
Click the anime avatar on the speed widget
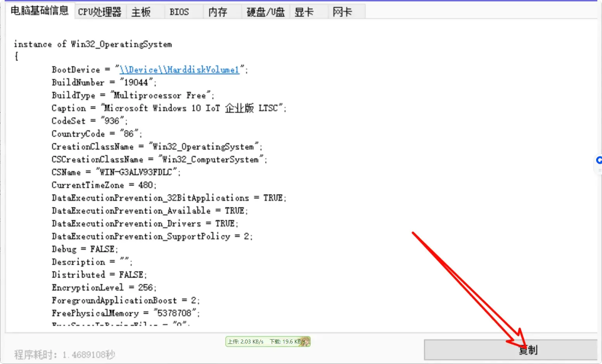point(305,342)
